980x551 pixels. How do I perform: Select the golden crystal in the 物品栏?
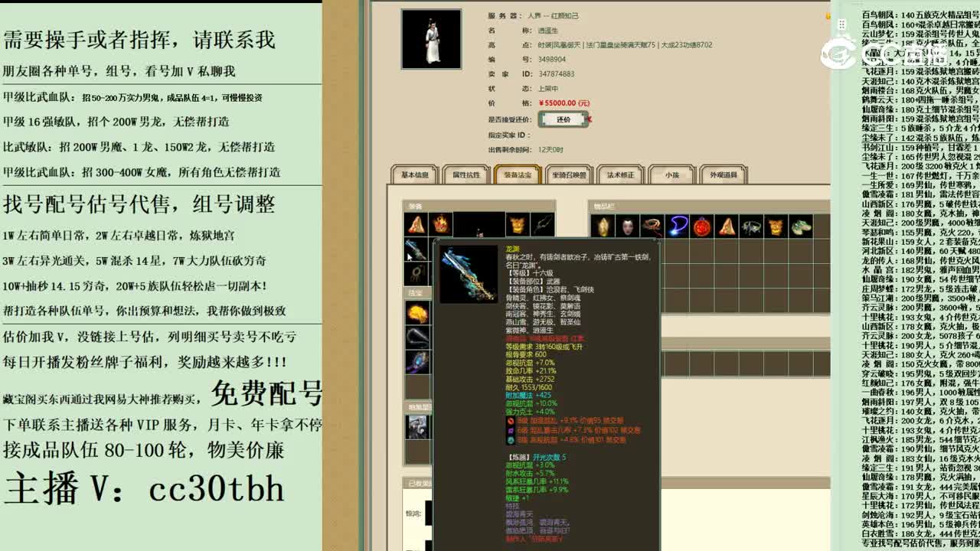[x=603, y=227]
